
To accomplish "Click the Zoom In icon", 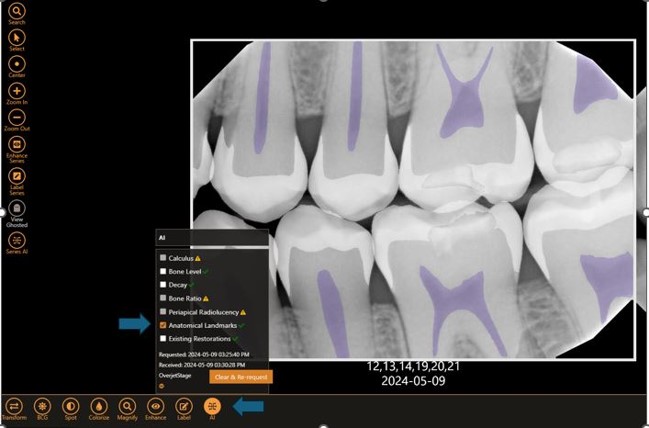I will [17, 91].
